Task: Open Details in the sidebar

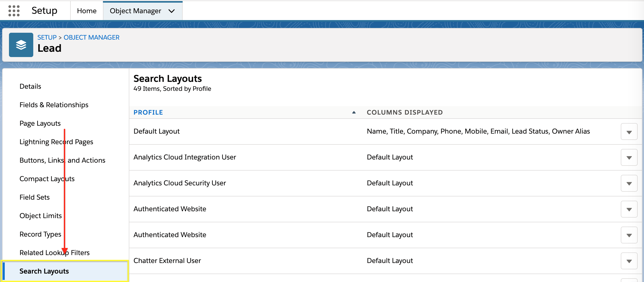Action: click(30, 86)
